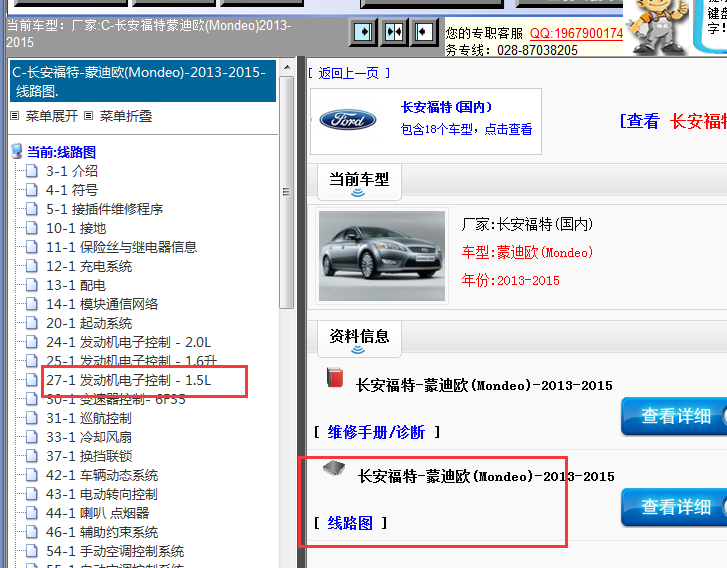
Task: Open tree item 10-1 接地
Action: (76, 228)
